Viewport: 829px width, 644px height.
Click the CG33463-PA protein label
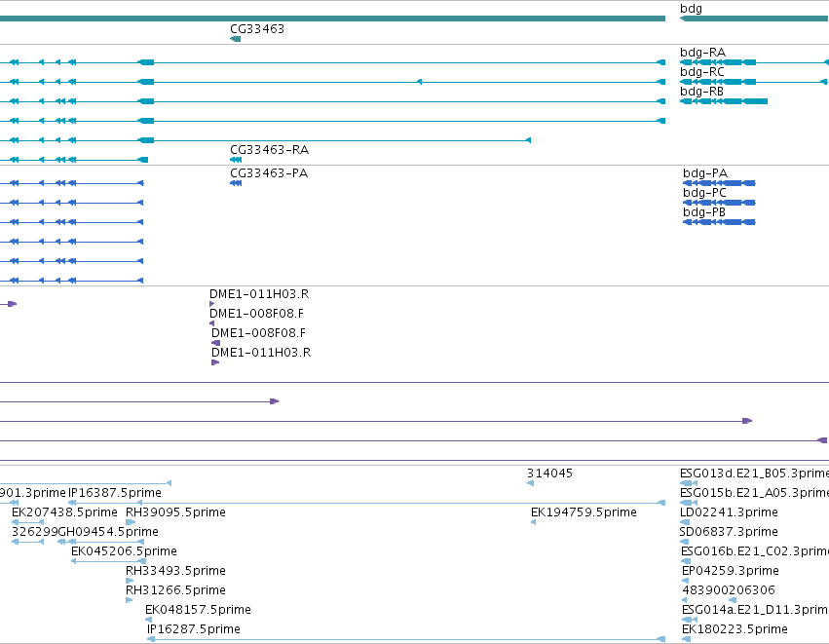[269, 173]
